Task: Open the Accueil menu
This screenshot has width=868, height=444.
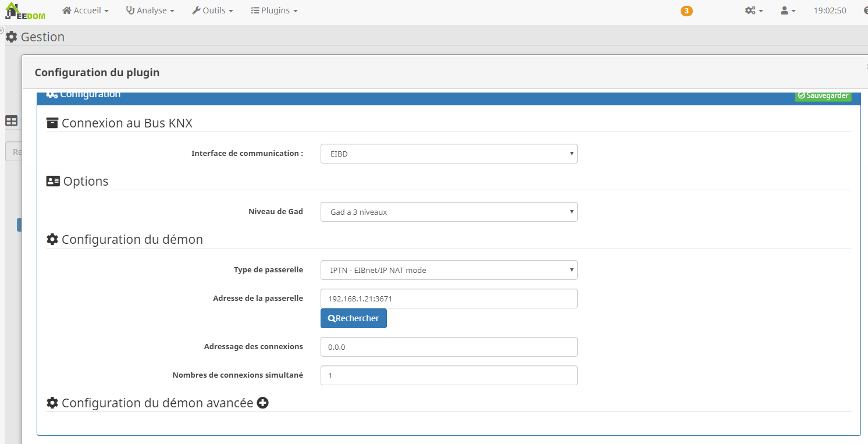Action: tap(86, 10)
